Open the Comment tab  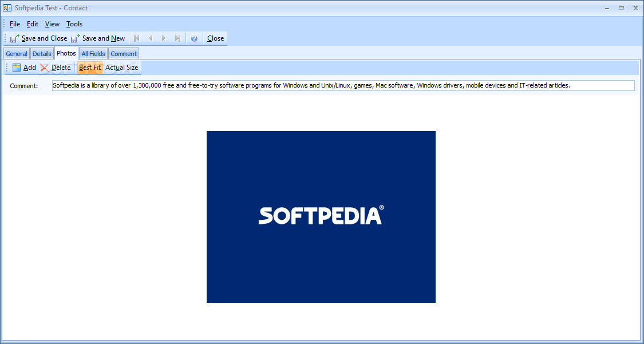(x=124, y=53)
